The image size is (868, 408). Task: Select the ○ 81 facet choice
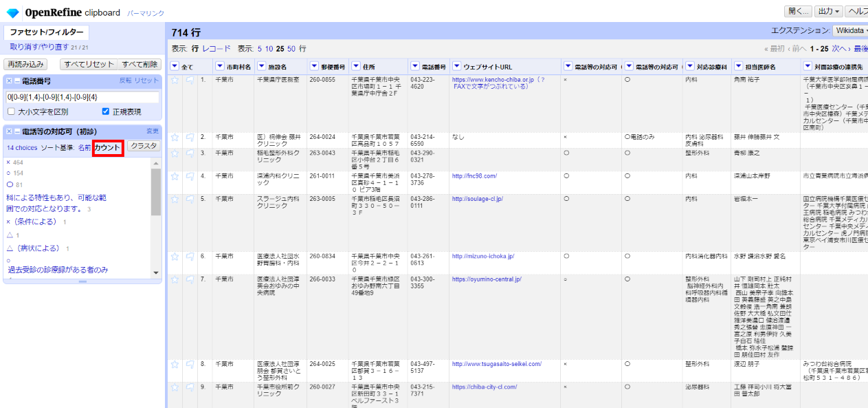pyautogui.click(x=10, y=185)
